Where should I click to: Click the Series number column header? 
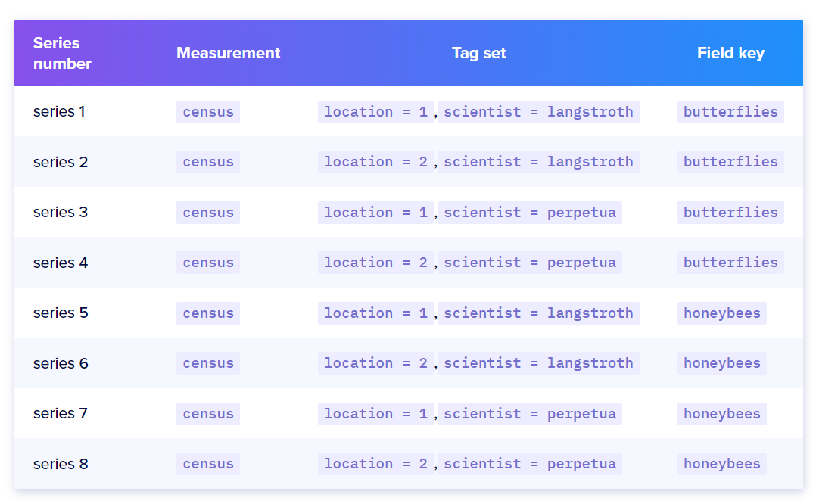[62, 53]
